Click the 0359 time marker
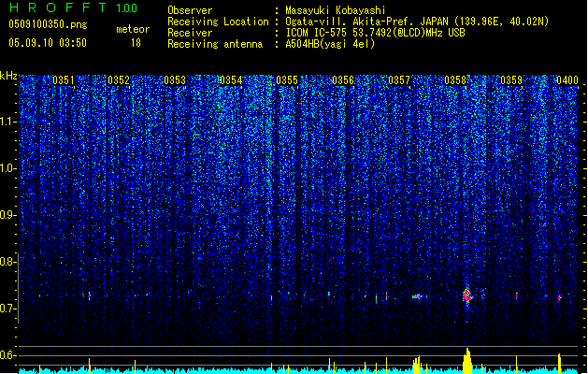This screenshot has width=588, height=374. point(511,80)
